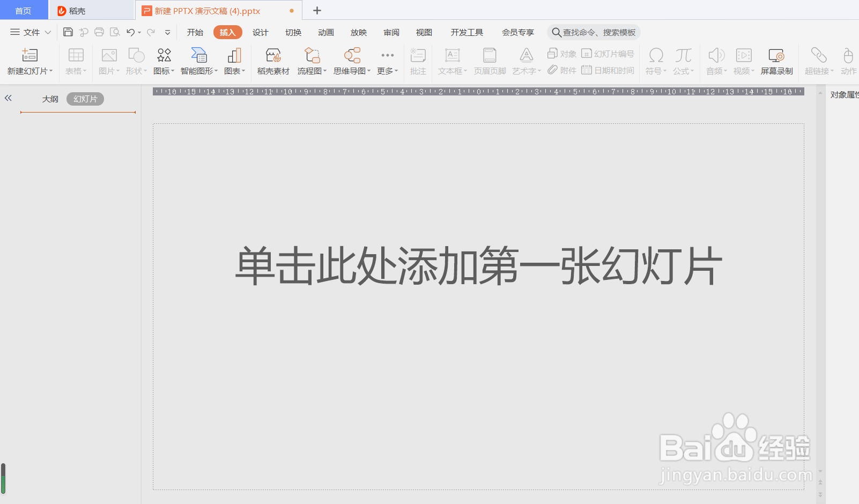Click Header and Footer (页眉页脚) icon
Screen dimensions: 859x504
pyautogui.click(x=490, y=55)
